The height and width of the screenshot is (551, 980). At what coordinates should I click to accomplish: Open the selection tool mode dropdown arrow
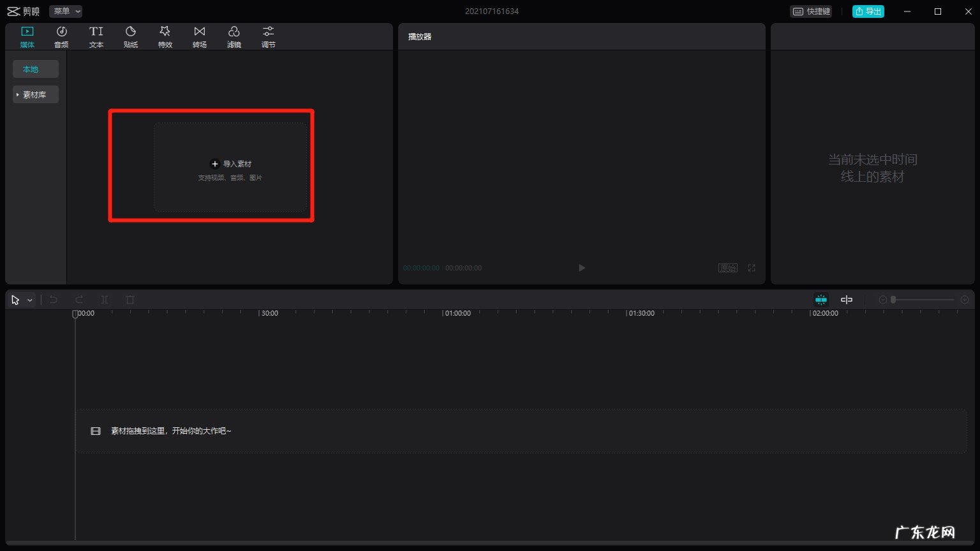(x=30, y=300)
